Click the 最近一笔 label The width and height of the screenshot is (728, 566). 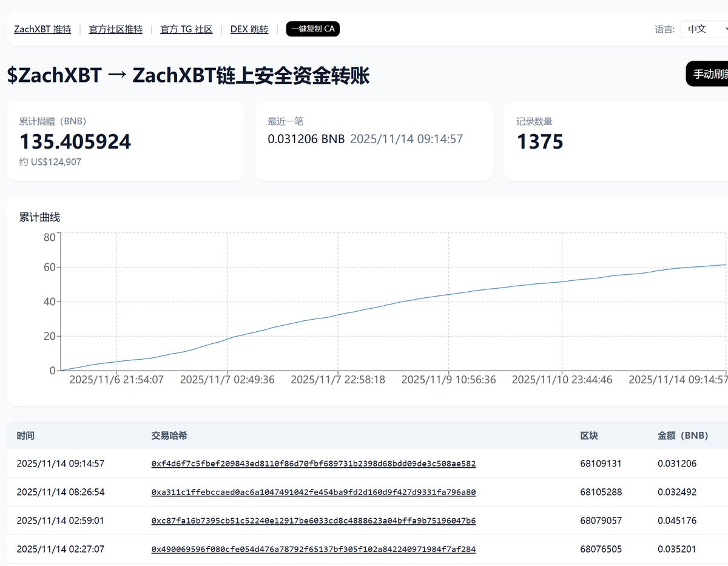click(286, 121)
